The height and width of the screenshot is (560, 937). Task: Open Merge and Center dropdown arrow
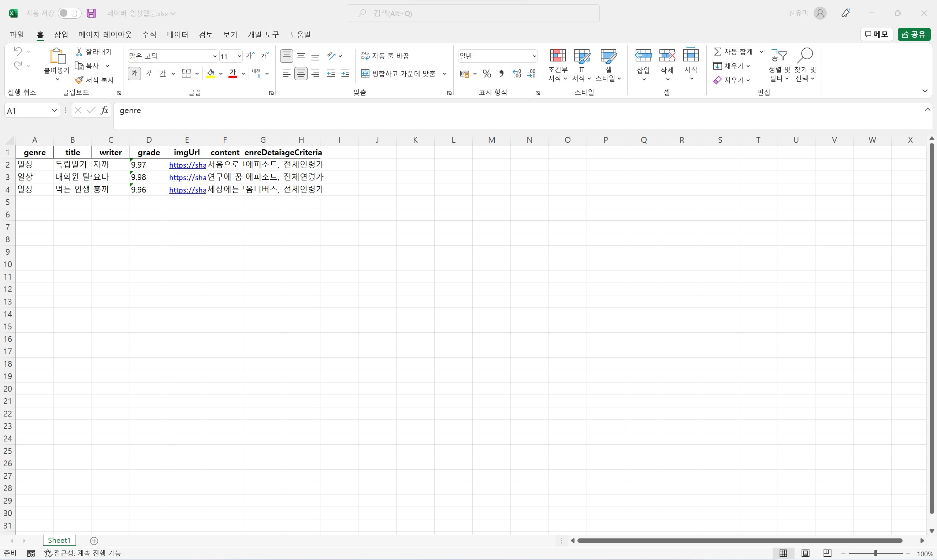[445, 74]
